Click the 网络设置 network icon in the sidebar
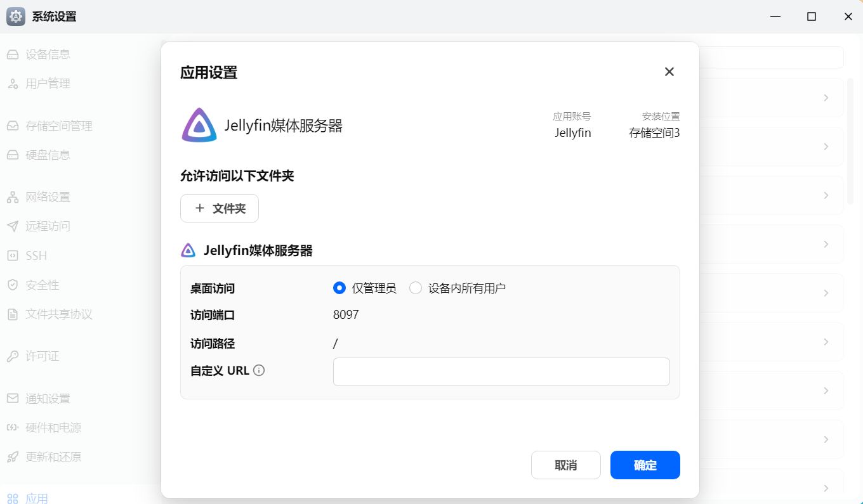This screenshot has width=863, height=504. point(13,197)
